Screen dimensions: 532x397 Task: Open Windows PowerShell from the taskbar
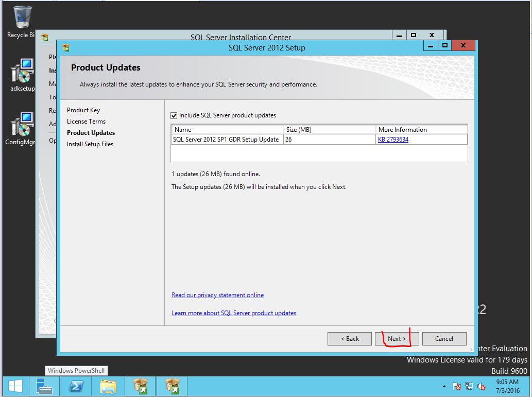(76, 387)
